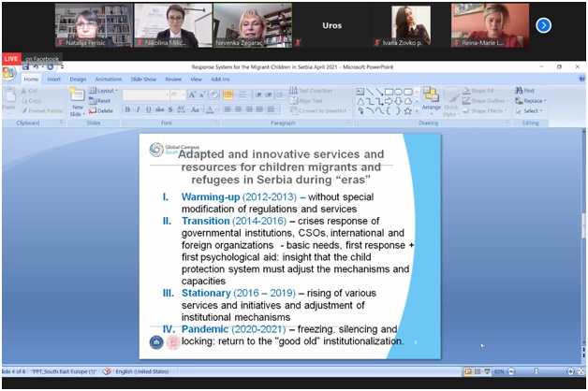Open the Animations ribbon tab
The image size is (588, 391).
(108, 80)
